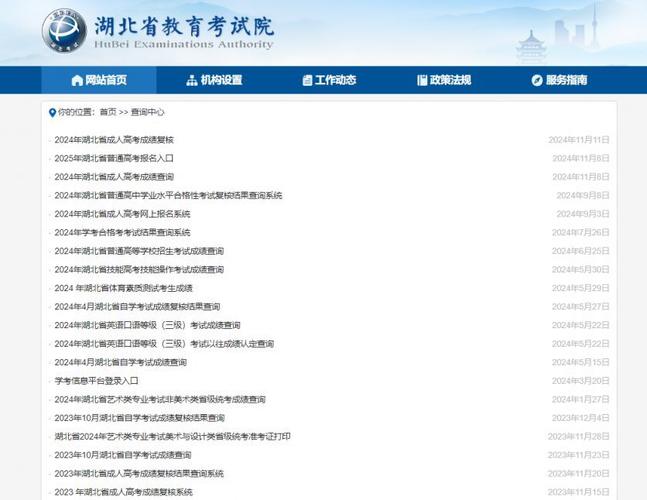This screenshot has height=500, width=647.
Task: Open 2024年湖北省普通高等学校招生考试成绩查询 link
Action: click(x=139, y=251)
